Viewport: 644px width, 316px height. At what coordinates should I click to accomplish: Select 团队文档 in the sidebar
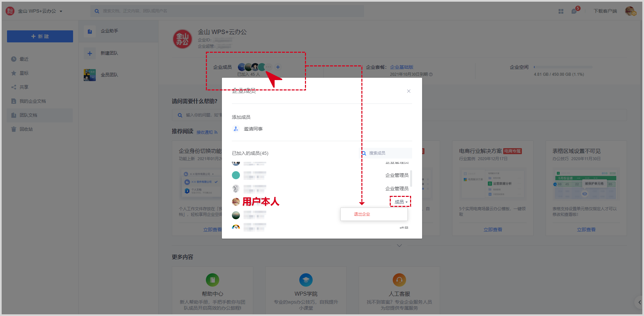point(40,115)
